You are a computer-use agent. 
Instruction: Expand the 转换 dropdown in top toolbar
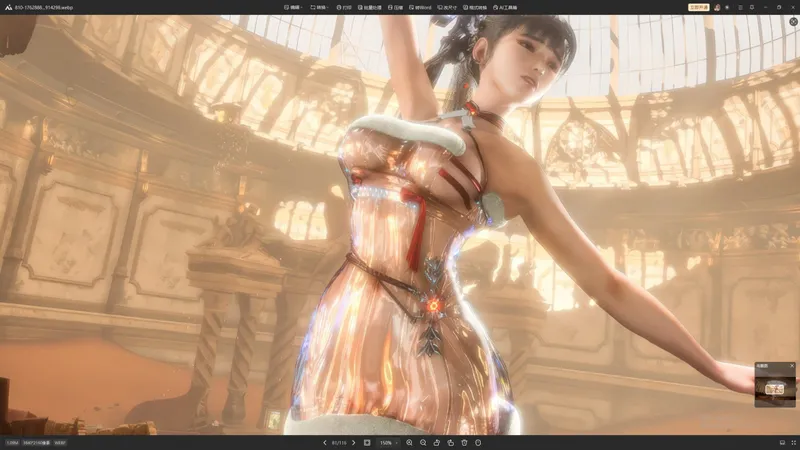[320, 7]
